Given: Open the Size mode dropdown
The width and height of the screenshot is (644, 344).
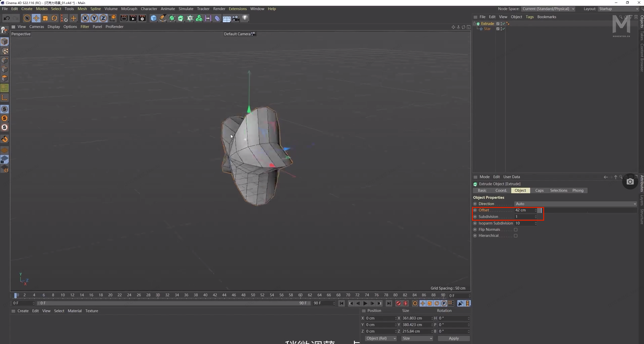Looking at the screenshot, I should coord(417,338).
